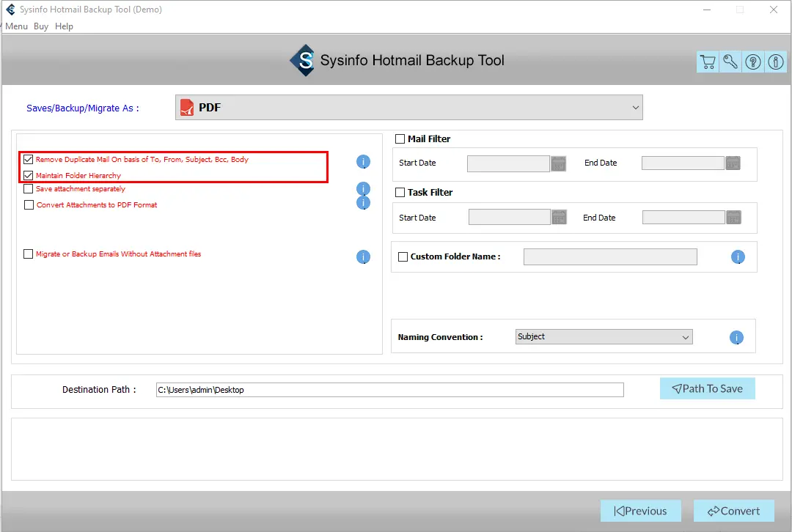This screenshot has height=532, width=792.
Task: Click Task Filter End Date field
Action: [683, 218]
